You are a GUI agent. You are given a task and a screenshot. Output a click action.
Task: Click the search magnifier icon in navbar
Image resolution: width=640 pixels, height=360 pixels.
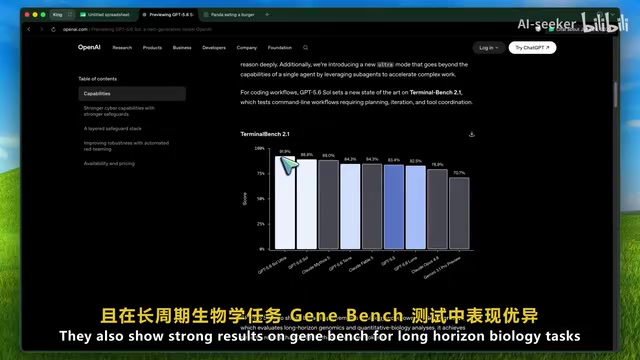coord(305,48)
